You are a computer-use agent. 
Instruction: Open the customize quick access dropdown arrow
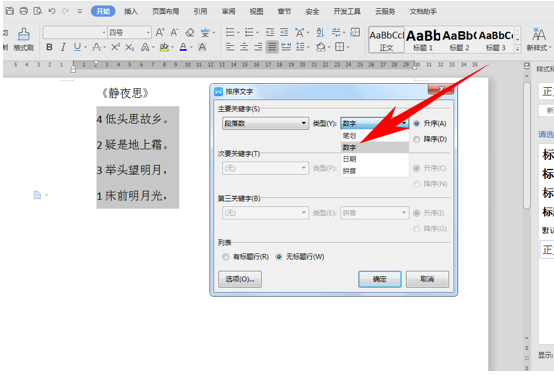click(80, 11)
